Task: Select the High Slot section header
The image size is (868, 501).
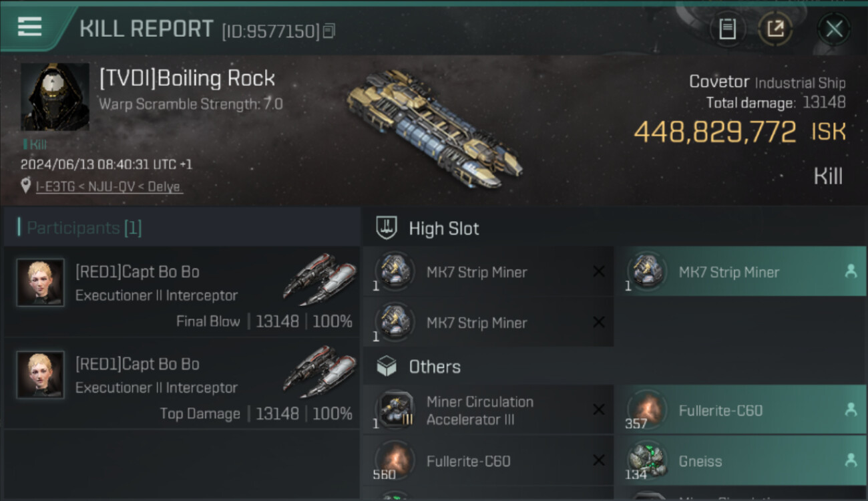Action: pos(444,228)
